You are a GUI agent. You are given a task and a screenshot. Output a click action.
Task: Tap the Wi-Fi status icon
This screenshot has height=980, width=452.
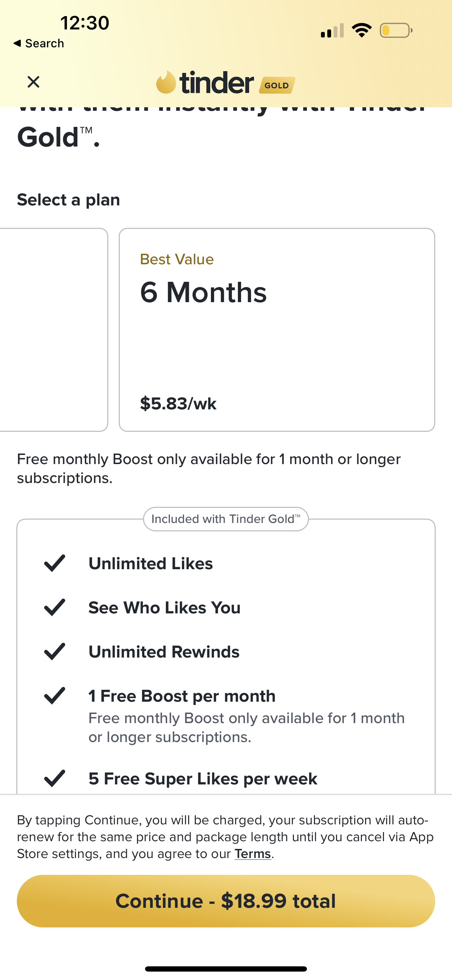click(x=362, y=30)
